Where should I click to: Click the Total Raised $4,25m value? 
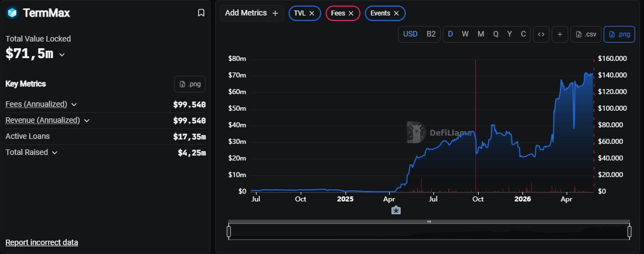point(192,153)
